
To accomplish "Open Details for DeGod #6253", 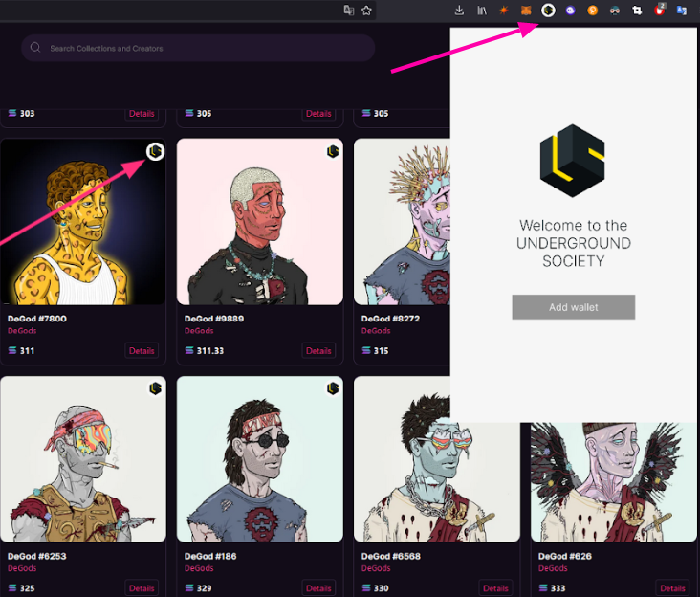I will 142,588.
